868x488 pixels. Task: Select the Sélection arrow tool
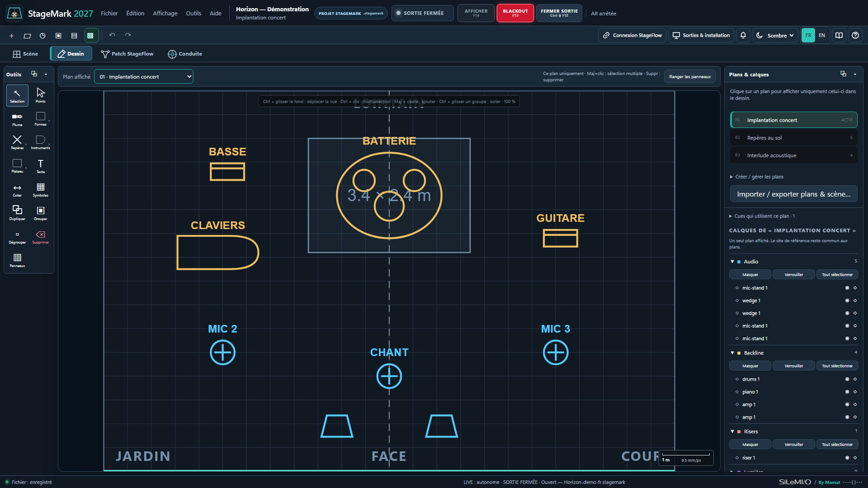click(17, 95)
